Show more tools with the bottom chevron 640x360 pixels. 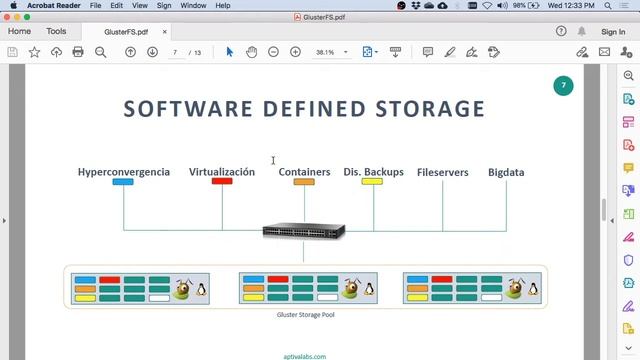point(629,348)
